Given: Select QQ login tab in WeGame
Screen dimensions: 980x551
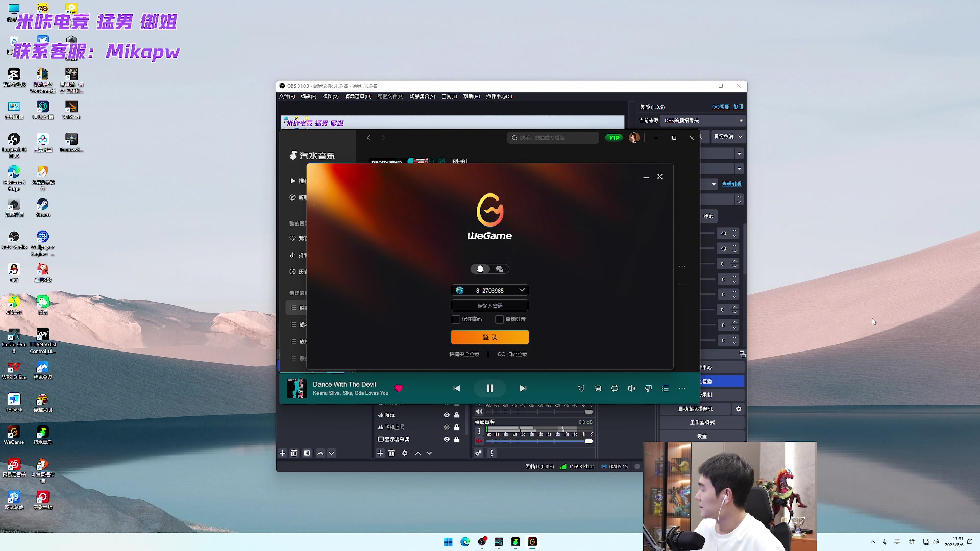Looking at the screenshot, I should [x=480, y=269].
